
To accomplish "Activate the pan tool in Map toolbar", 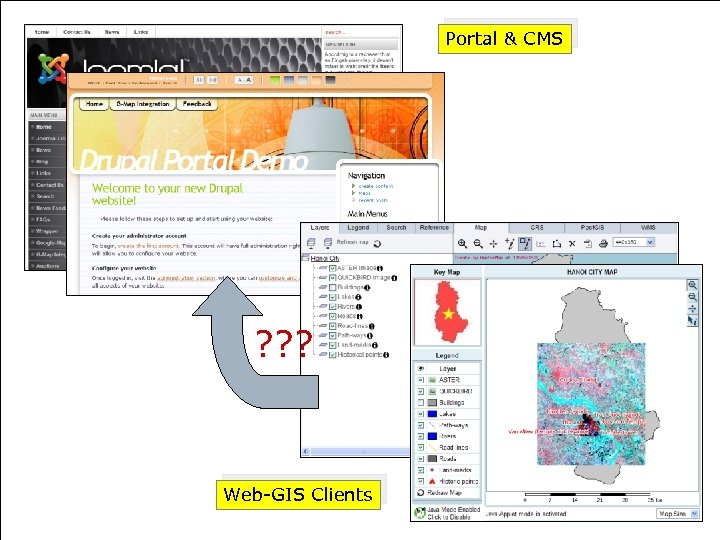I will (x=494, y=244).
